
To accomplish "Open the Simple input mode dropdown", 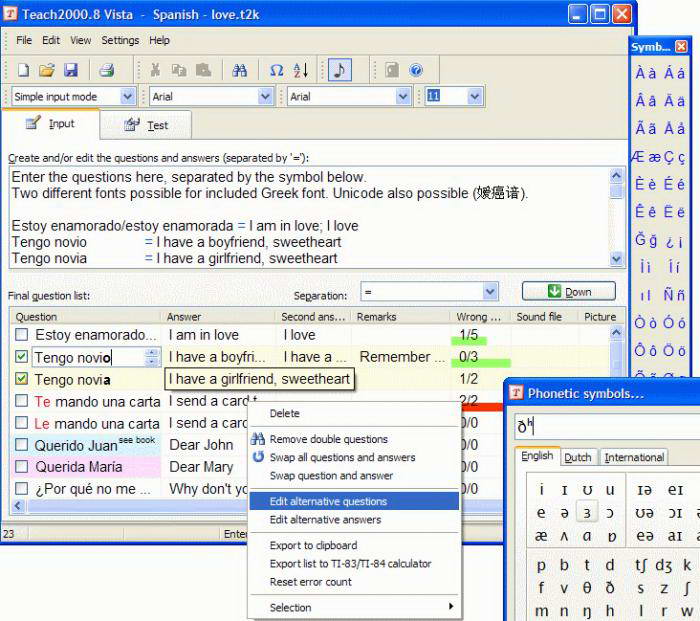I will pyautogui.click(x=128, y=96).
